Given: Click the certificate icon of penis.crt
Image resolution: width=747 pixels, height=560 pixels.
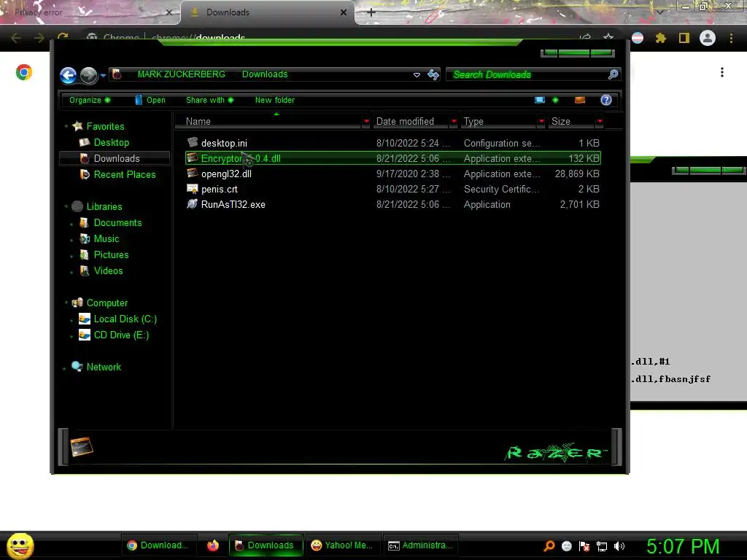Looking at the screenshot, I should click(193, 189).
